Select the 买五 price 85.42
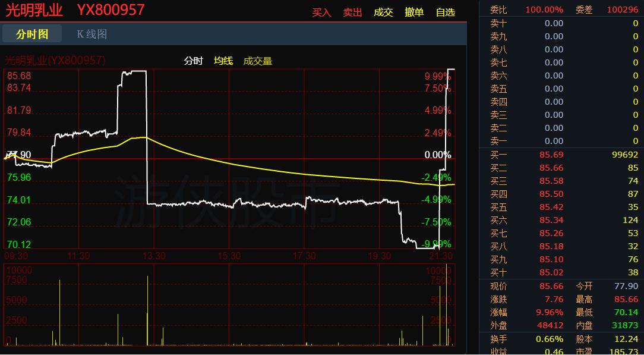The height and width of the screenshot is (355, 644). 551,207
